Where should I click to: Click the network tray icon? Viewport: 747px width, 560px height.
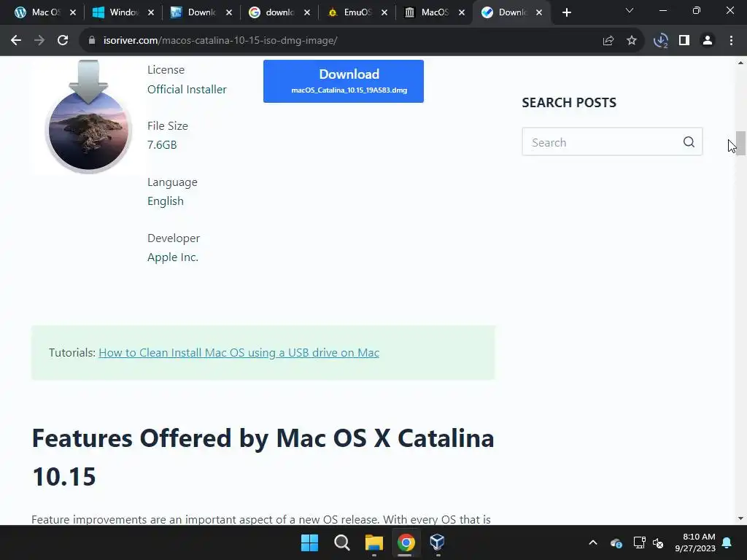tap(639, 542)
